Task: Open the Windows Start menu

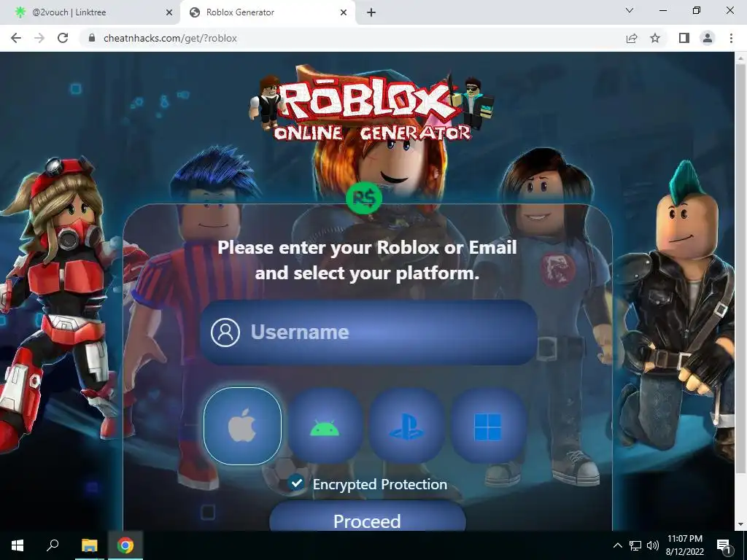Action: [x=18, y=545]
